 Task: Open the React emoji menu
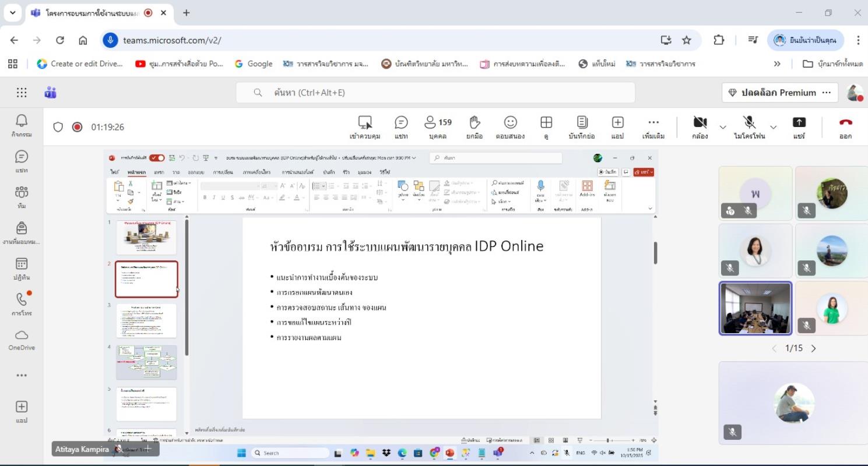(x=510, y=127)
